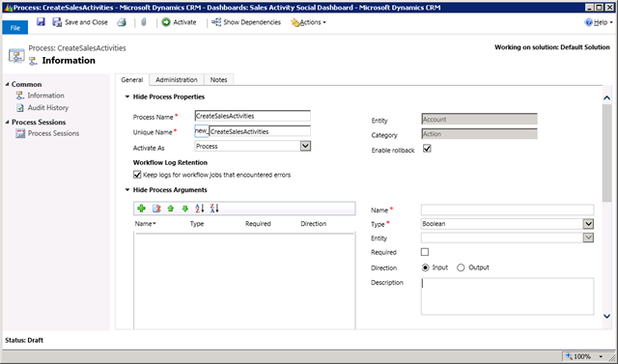Click Show Dependencies in toolbar
Viewport: 618px width, 364px height.
point(246,22)
